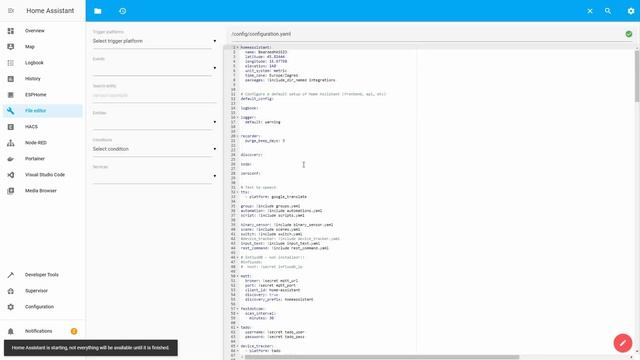The width and height of the screenshot is (640, 360).
Task: Open the ESPHome sidebar icon
Action: [x=11, y=95]
